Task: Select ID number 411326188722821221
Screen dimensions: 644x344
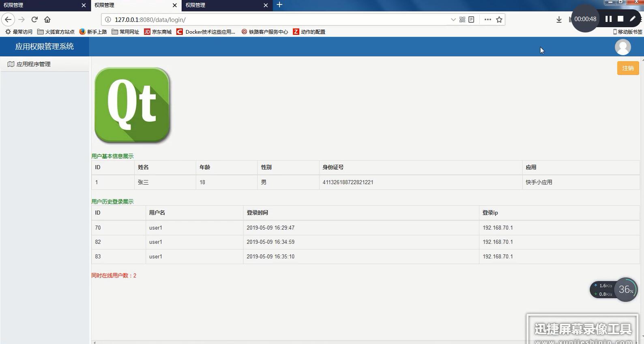Action: click(x=348, y=182)
